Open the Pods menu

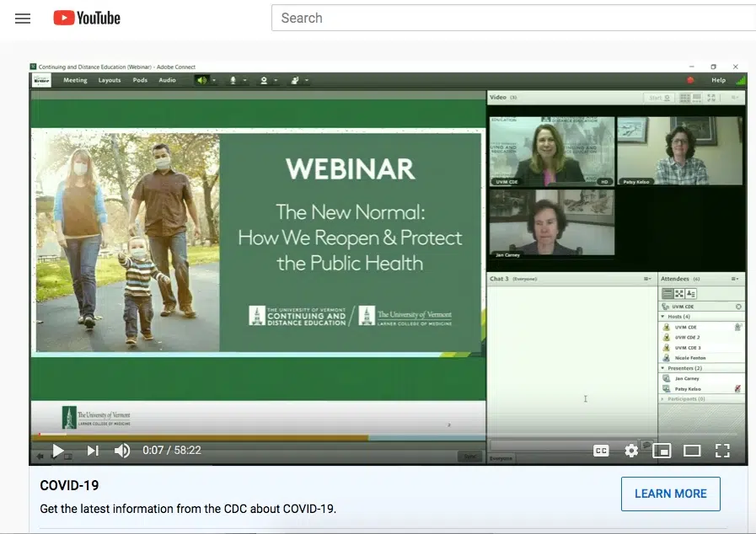(x=140, y=80)
